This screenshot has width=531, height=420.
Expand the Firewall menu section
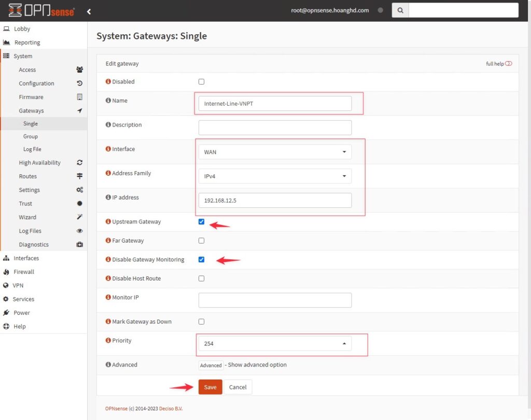point(44,272)
